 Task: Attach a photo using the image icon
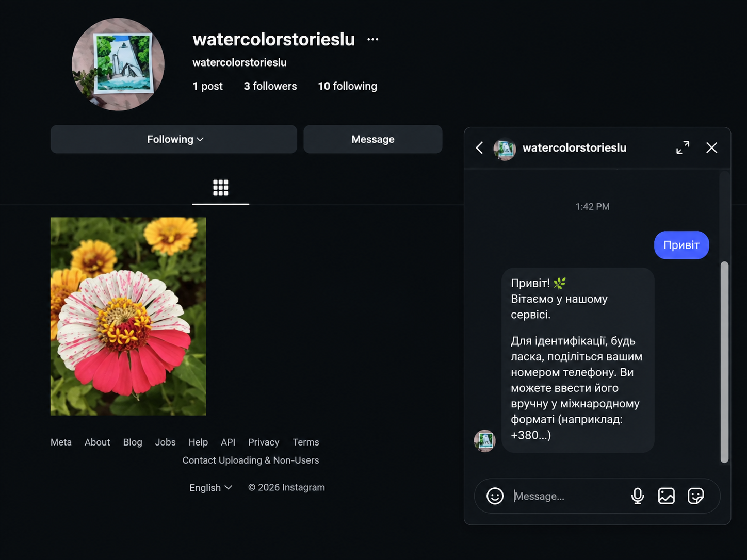tap(666, 496)
